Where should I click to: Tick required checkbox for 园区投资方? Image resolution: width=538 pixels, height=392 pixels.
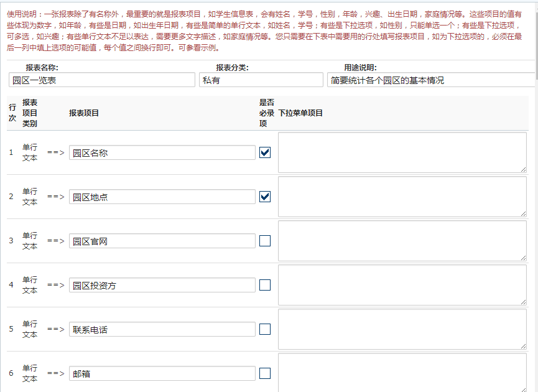click(265, 285)
